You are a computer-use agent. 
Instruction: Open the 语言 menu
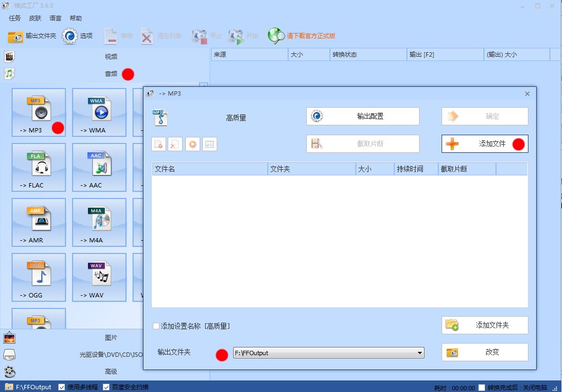[54, 18]
